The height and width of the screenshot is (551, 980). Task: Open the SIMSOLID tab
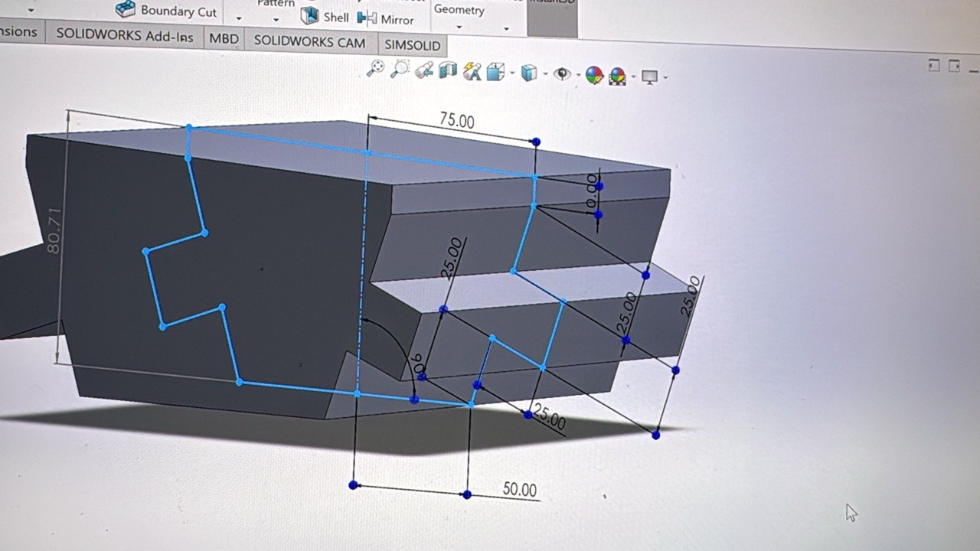click(x=412, y=45)
